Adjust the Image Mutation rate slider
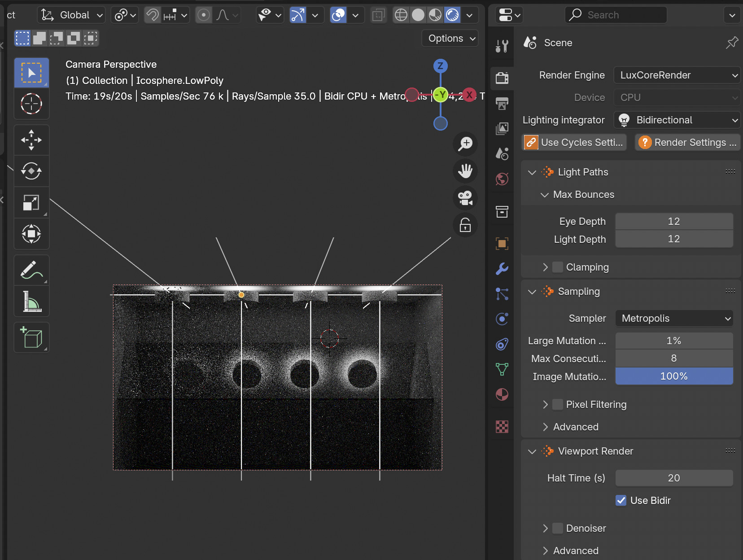The height and width of the screenshot is (560, 743). (674, 376)
